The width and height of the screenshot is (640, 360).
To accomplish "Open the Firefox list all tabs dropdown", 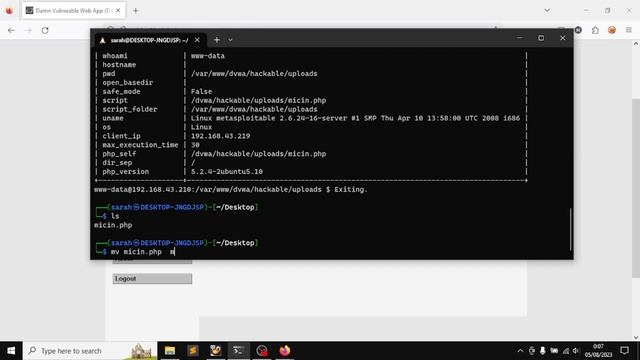I will tap(547, 11).
